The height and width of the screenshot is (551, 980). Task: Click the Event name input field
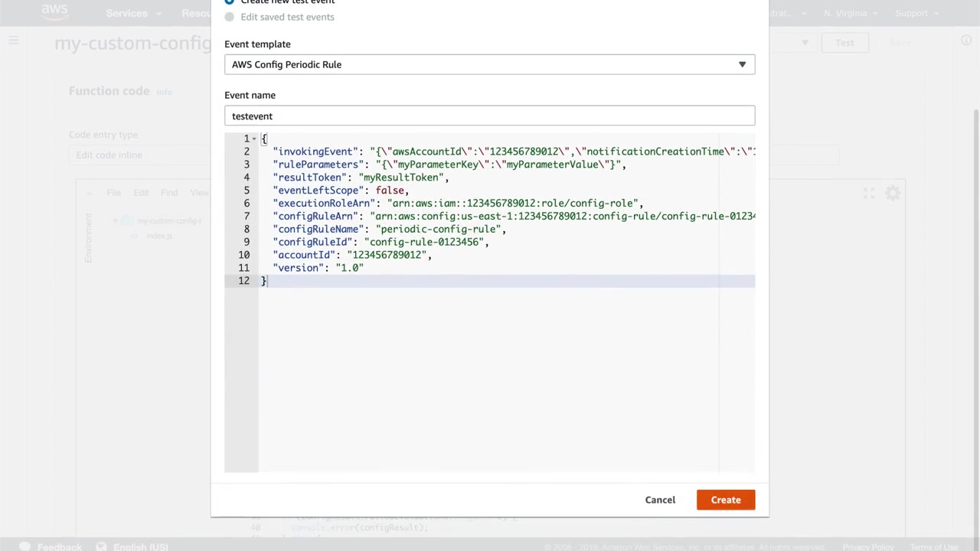pos(489,116)
